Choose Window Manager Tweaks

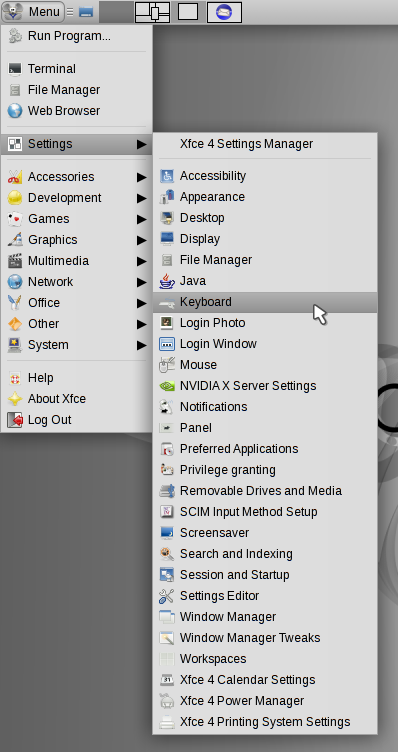point(265,638)
